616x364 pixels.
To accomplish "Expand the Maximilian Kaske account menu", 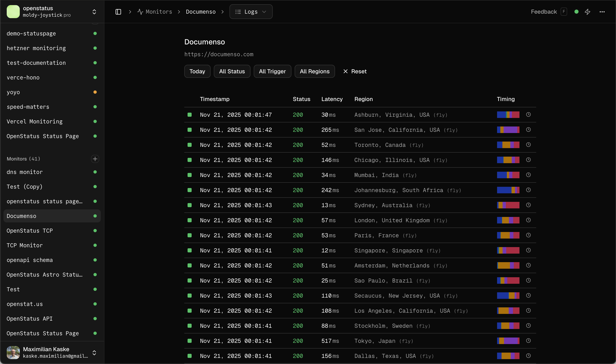I will (x=94, y=352).
